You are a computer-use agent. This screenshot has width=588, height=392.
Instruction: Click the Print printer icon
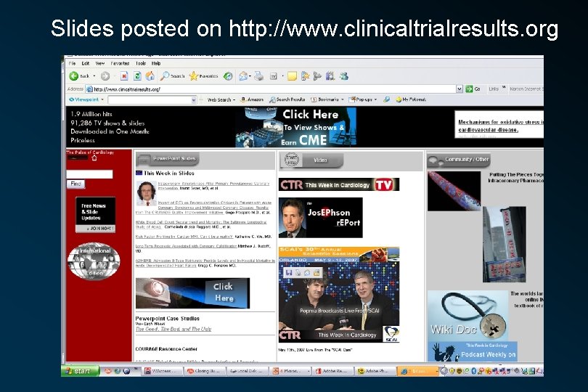pos(258,76)
